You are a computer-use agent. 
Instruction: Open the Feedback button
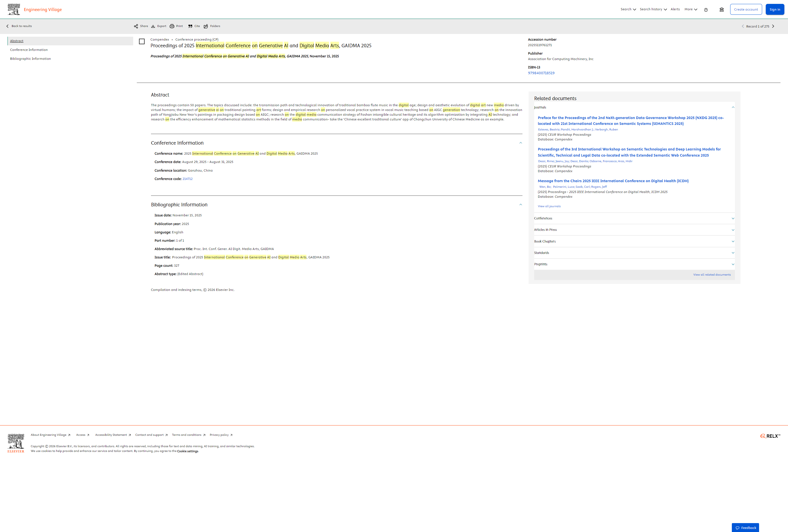point(745,528)
